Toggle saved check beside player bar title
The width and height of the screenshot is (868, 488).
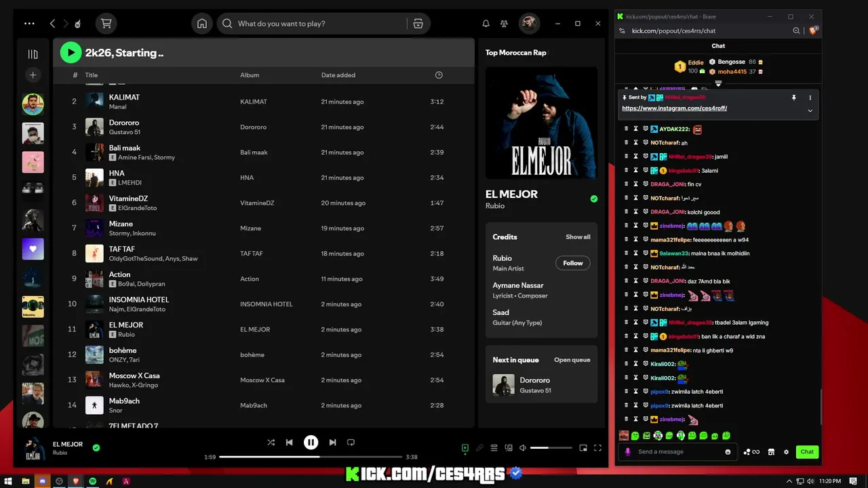[96, 447]
